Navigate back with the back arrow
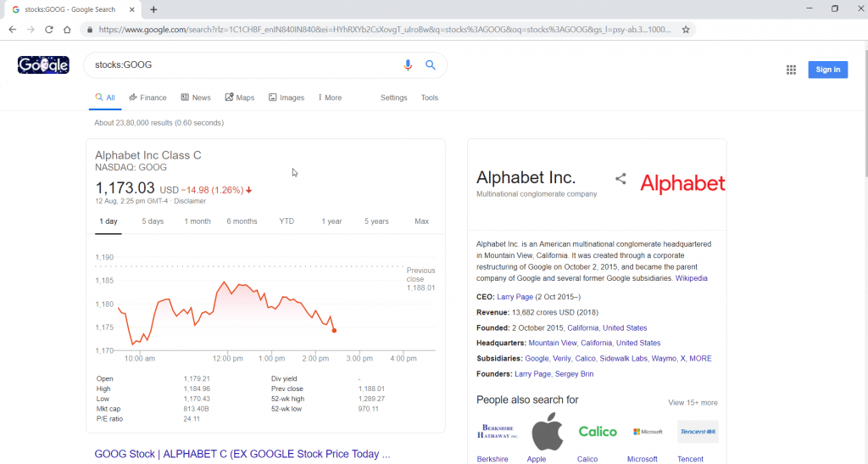Image resolution: width=868 pixels, height=464 pixels. click(x=13, y=30)
